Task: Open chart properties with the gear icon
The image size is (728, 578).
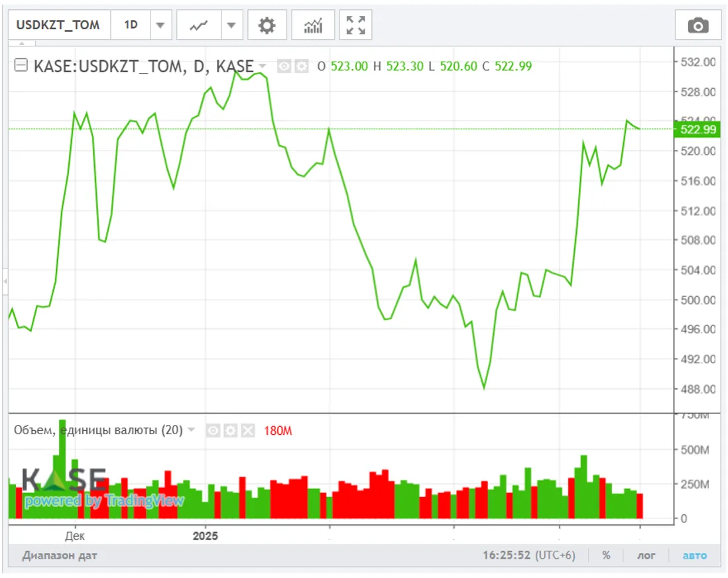Action: pyautogui.click(x=267, y=26)
